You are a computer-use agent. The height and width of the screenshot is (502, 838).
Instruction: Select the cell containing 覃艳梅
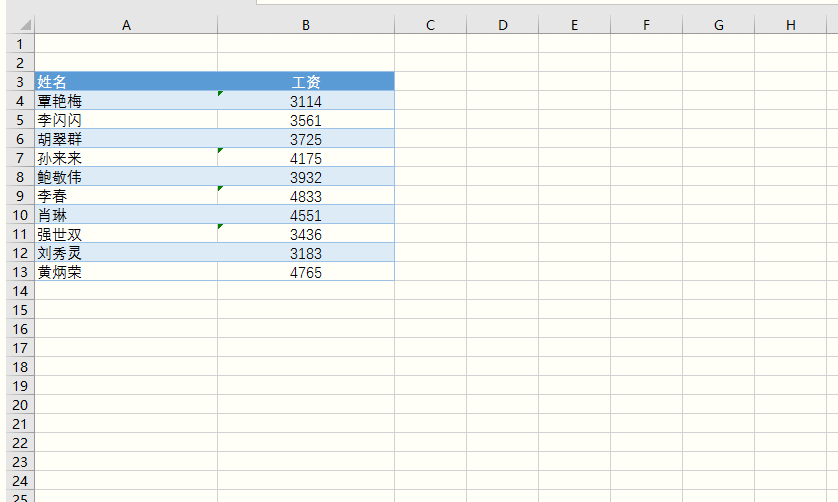coord(126,101)
